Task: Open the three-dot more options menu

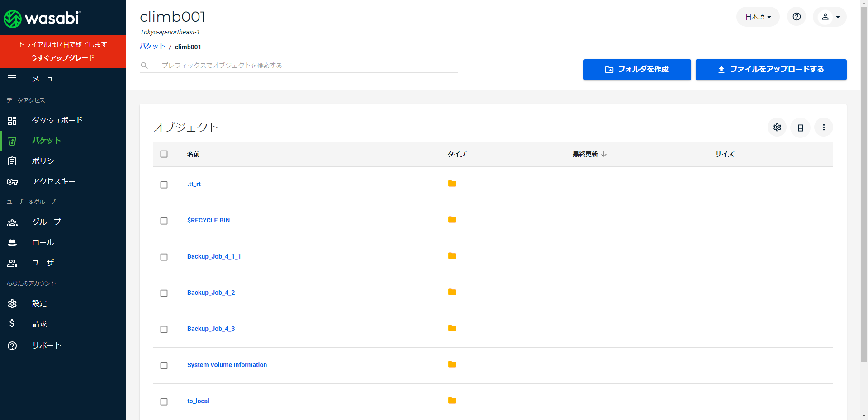Action: (824, 127)
